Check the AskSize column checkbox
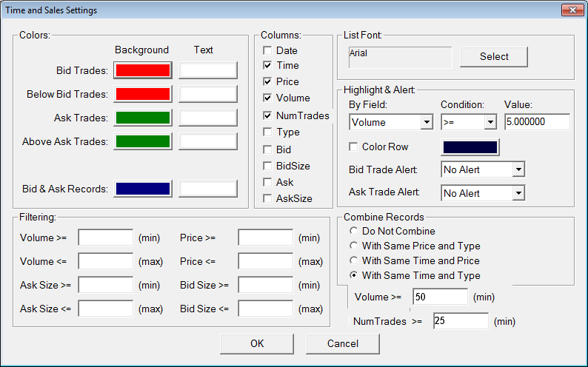This screenshot has width=588, height=367. [x=267, y=198]
